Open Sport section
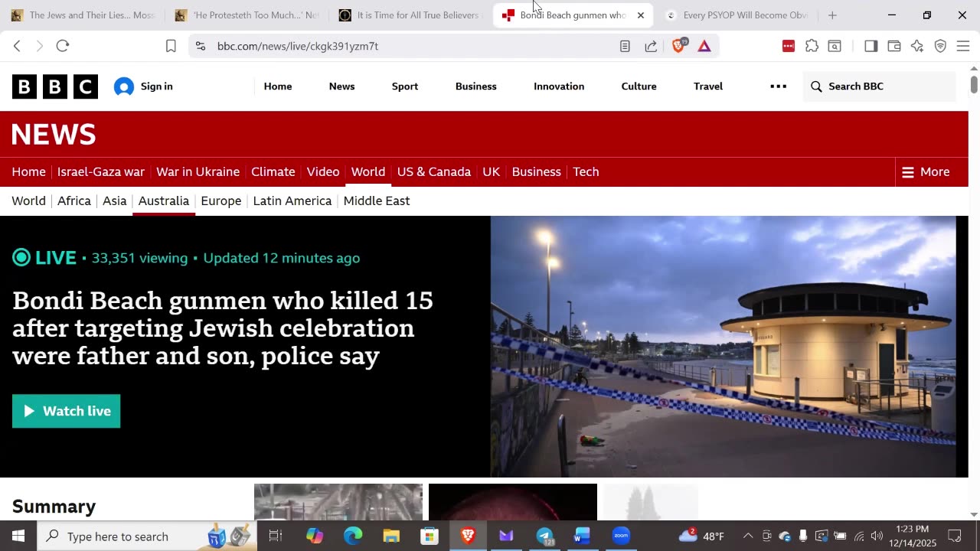The width and height of the screenshot is (980, 551). pyautogui.click(x=405, y=86)
